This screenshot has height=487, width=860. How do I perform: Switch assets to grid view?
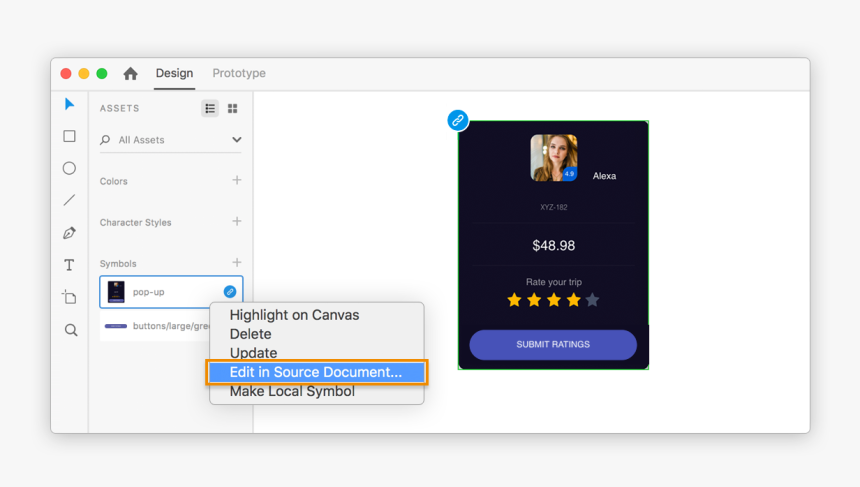pyautogui.click(x=233, y=109)
